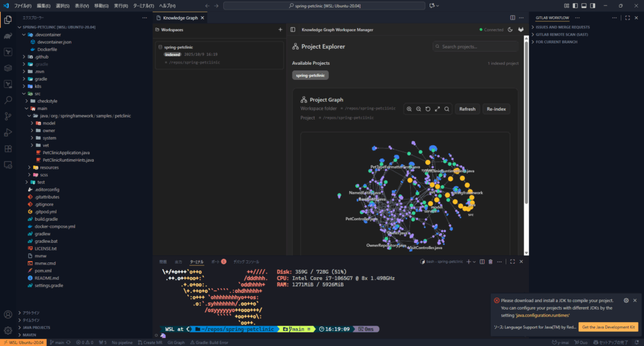
Task: Select the spring-petclinic project chip
Action: coord(310,75)
